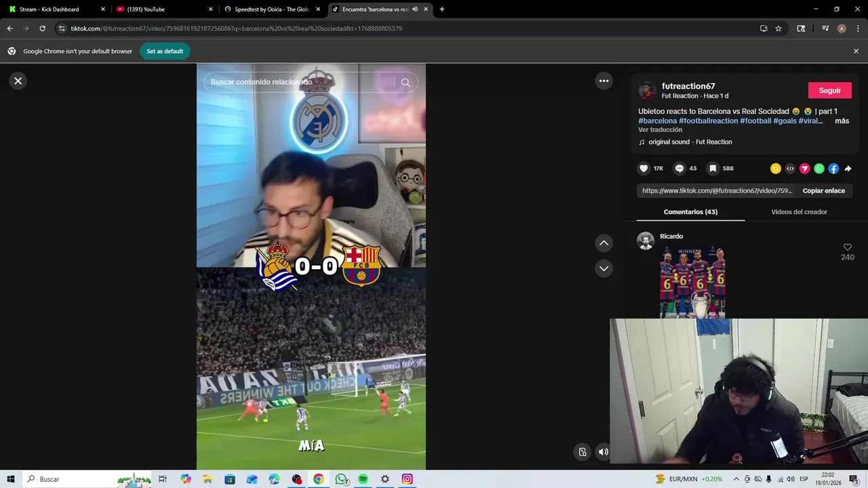
Task: Click the magnifier search icon on video
Action: pyautogui.click(x=406, y=82)
